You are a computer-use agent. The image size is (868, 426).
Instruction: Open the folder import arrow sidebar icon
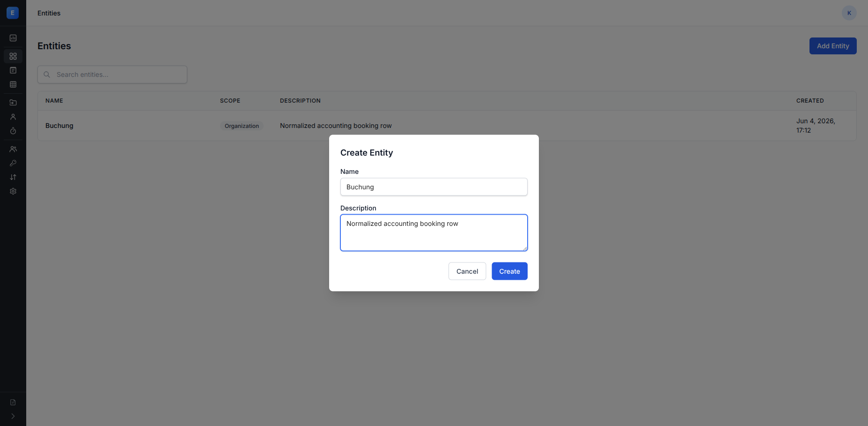pos(13,103)
